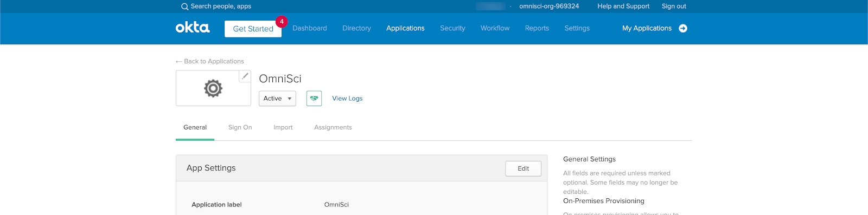Open the Okta logo home link
Viewport: 868px width, 215px height.
click(192, 28)
